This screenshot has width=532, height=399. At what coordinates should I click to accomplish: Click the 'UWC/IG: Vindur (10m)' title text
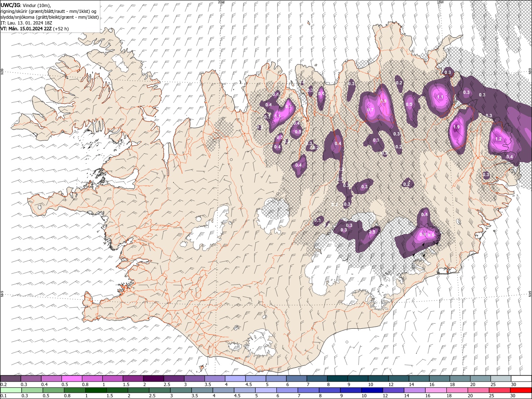click(25, 5)
